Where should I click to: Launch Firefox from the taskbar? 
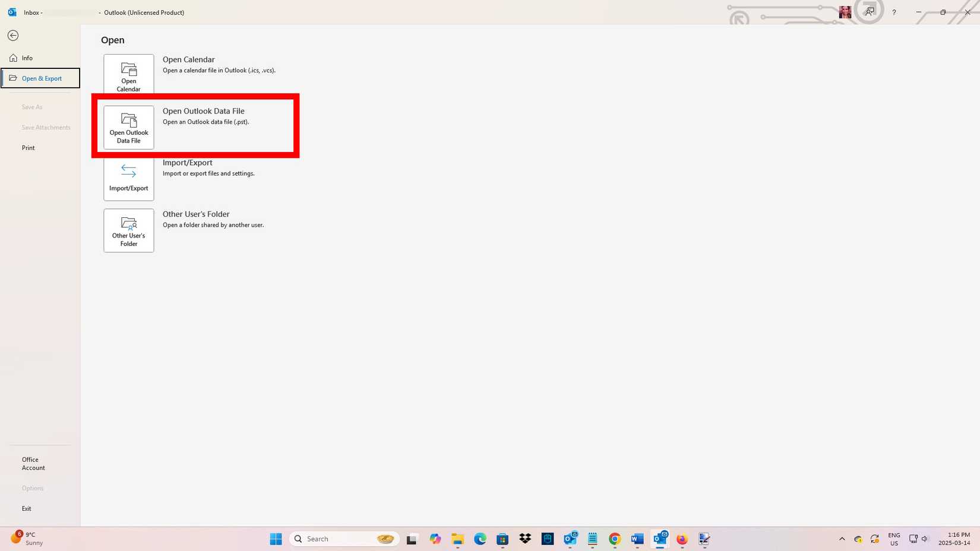point(681,539)
